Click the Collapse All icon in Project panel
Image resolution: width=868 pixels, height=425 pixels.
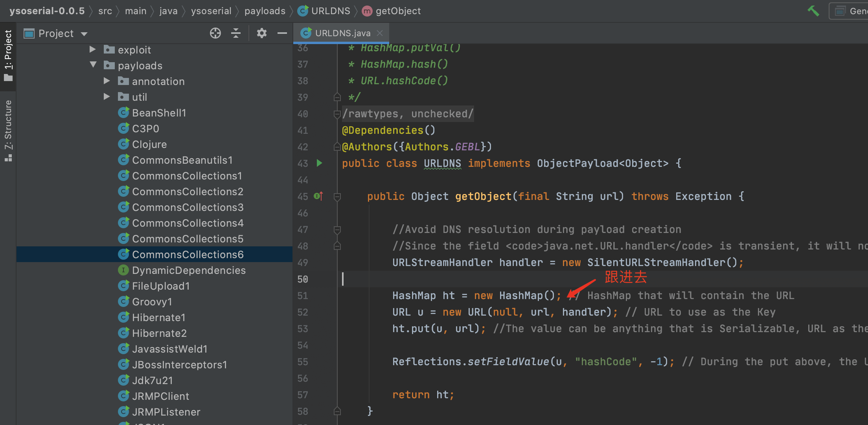tap(236, 33)
